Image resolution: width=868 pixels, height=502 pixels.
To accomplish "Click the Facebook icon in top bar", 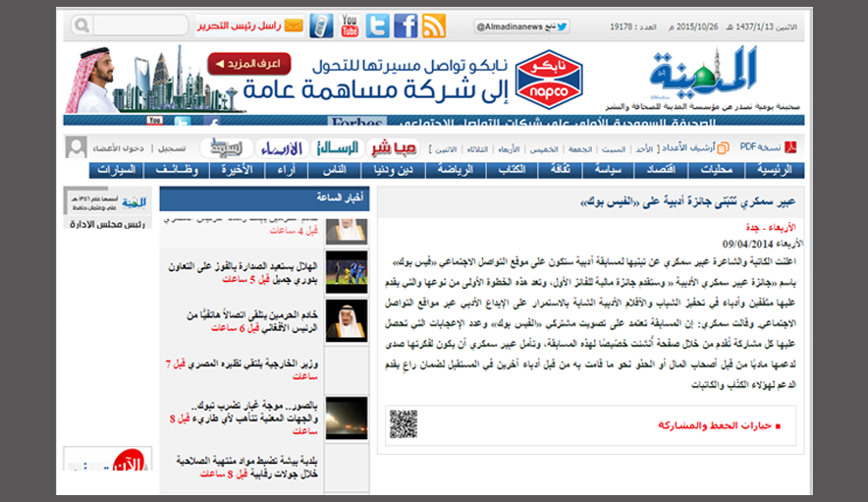I will click(406, 27).
